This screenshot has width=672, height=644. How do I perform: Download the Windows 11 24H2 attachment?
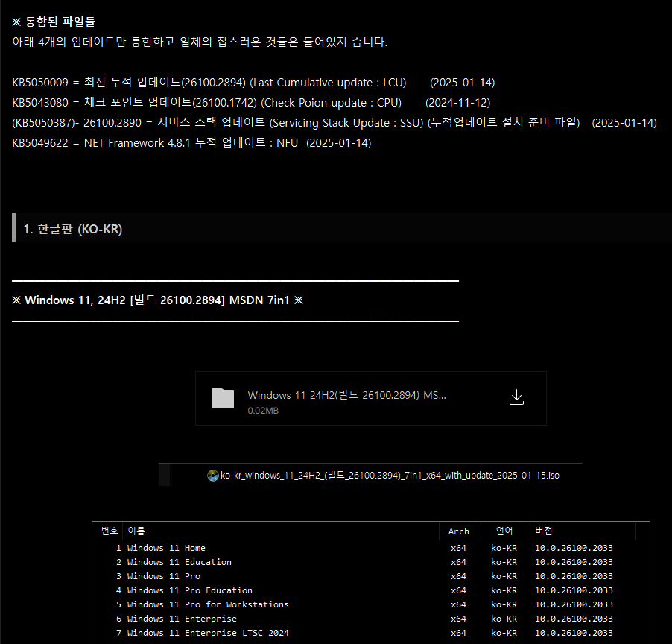click(x=516, y=397)
